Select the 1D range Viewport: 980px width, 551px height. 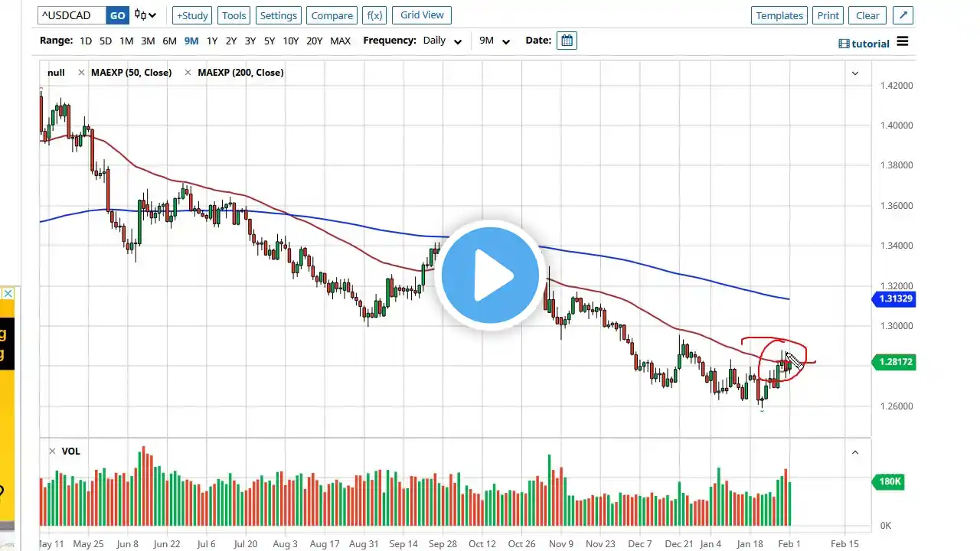[86, 41]
